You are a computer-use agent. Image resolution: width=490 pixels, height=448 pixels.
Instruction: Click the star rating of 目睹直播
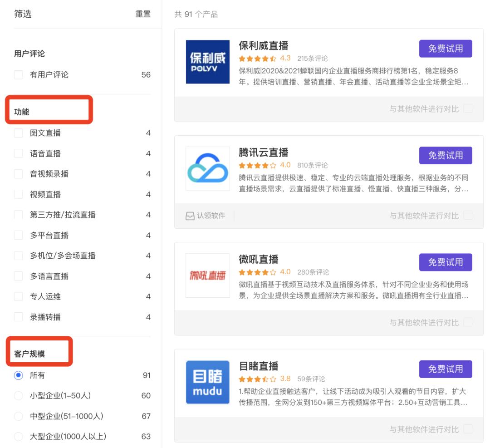257,379
